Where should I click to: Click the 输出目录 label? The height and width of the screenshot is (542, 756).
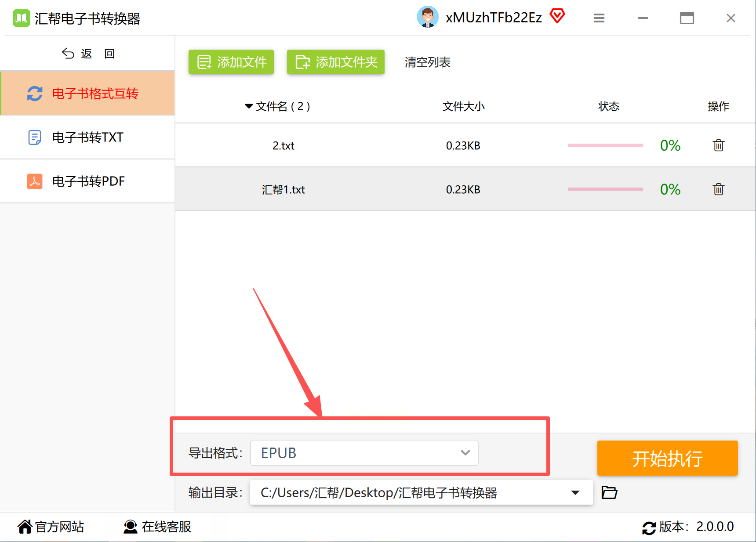click(x=215, y=492)
